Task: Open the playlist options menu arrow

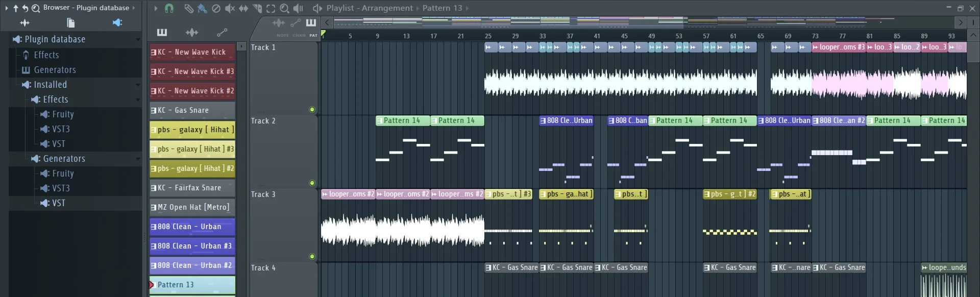Action: click(x=156, y=8)
